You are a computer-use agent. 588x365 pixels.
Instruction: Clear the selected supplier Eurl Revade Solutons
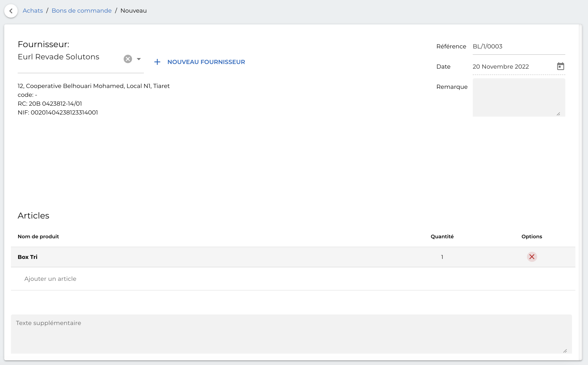click(127, 59)
